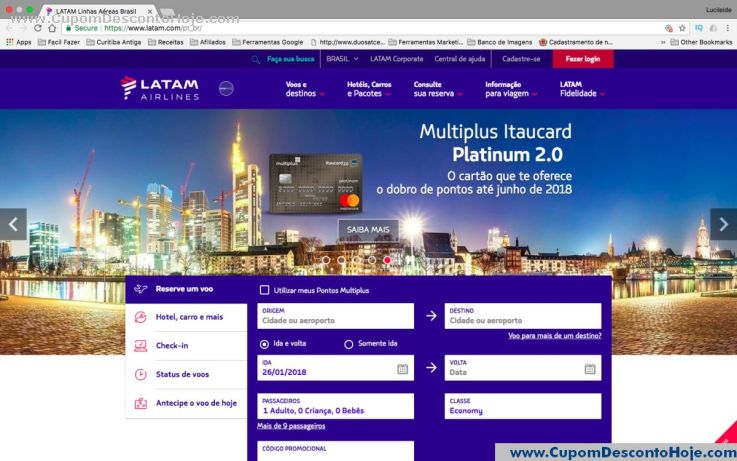Select the highlighted red carousel dot

pos(387,260)
